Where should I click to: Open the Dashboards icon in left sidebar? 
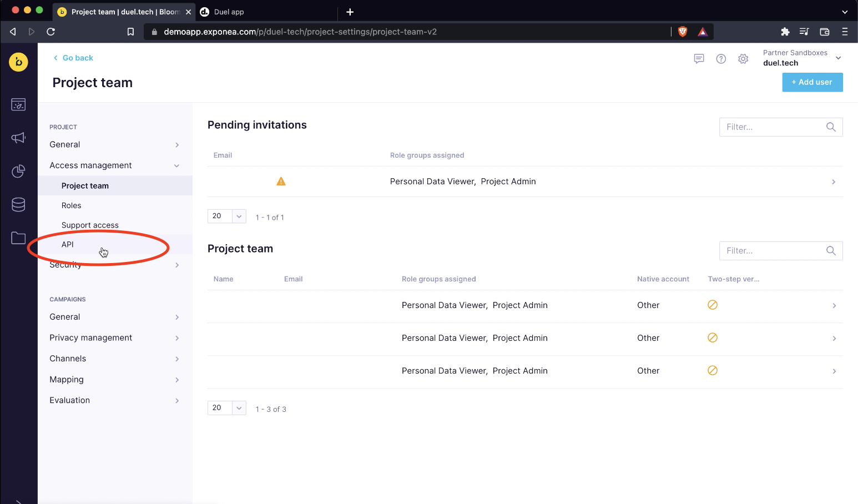click(x=18, y=104)
